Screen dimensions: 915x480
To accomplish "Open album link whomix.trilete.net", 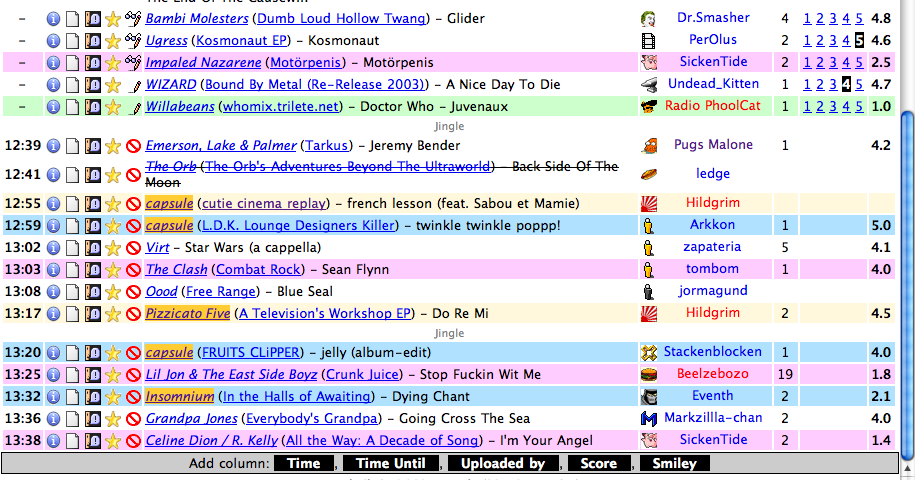I will [281, 107].
